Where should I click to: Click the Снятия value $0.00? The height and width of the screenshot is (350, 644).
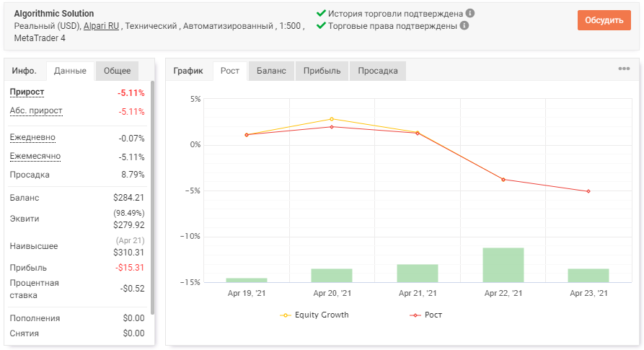point(133,333)
